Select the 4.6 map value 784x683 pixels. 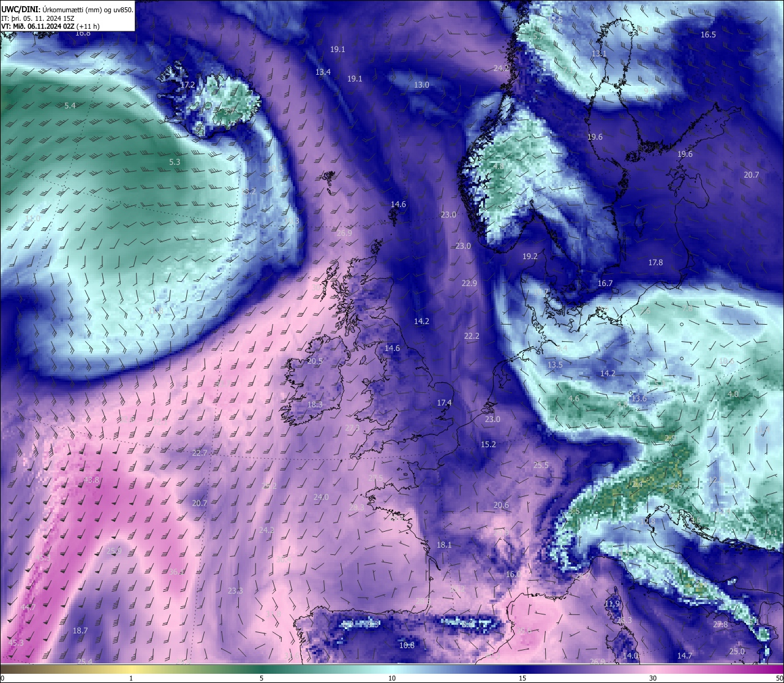tap(574, 398)
